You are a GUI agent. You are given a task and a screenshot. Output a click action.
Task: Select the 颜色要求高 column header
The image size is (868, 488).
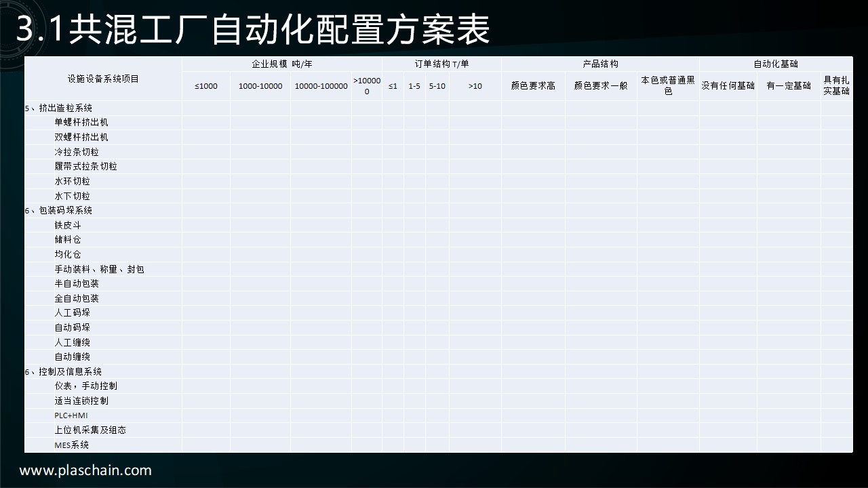533,86
